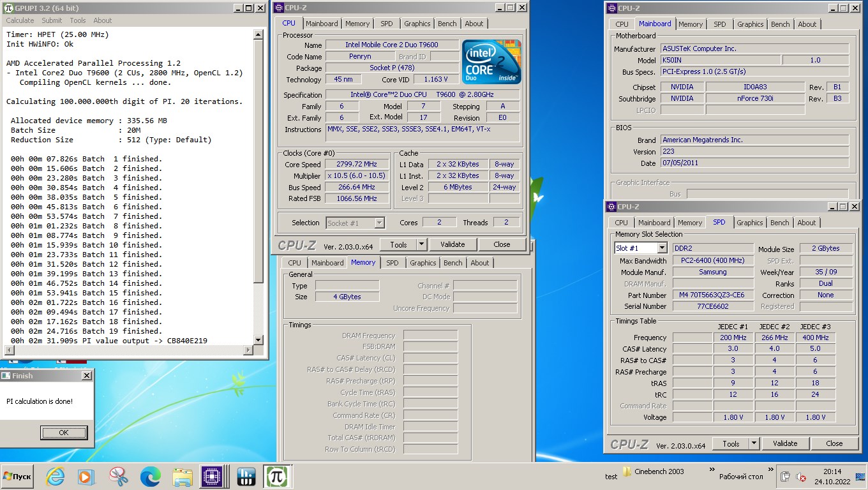
Task: Open About tab in CPU-Z Mainboard window
Action: pos(807,24)
